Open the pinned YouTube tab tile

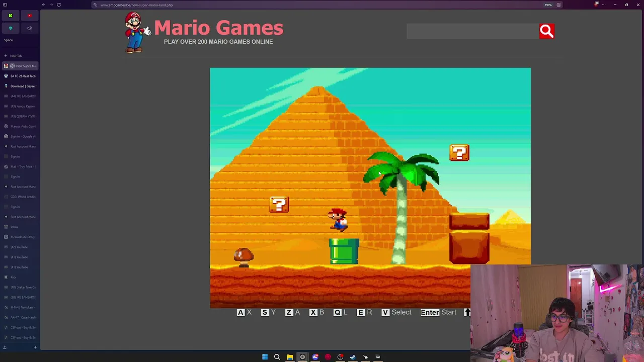(x=30, y=16)
